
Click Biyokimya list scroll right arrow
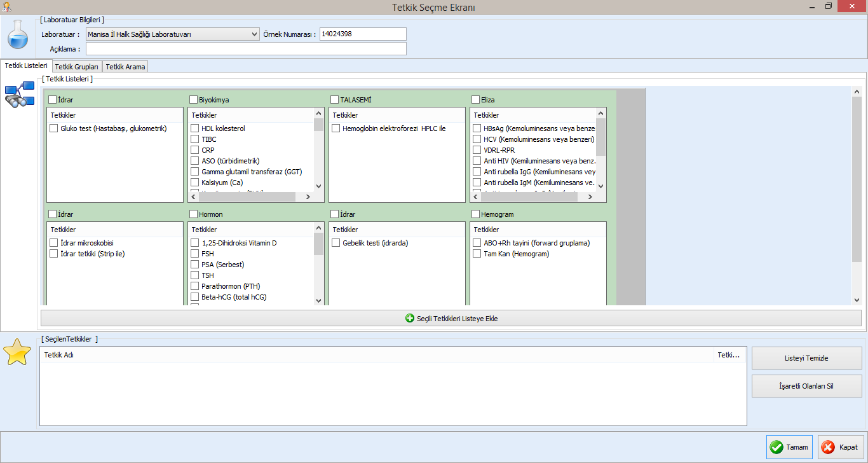tap(308, 197)
